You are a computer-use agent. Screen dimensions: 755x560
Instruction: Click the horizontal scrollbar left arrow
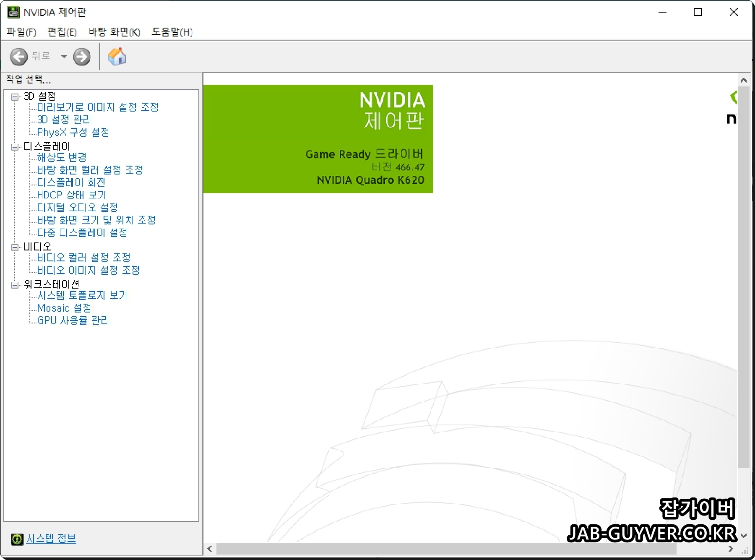[210, 549]
